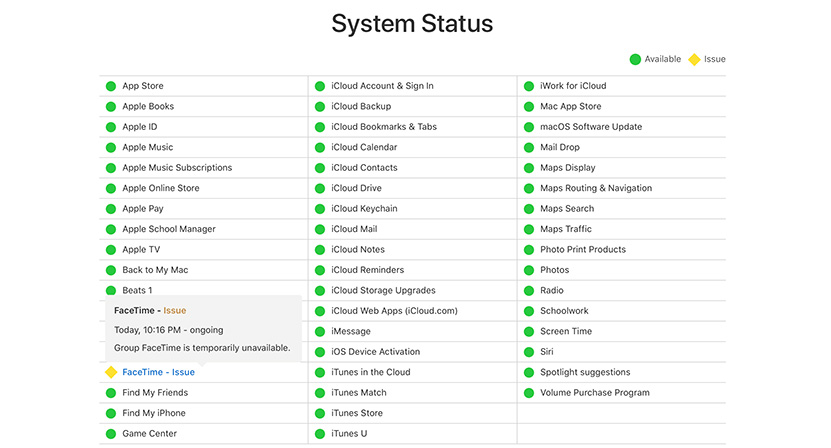This screenshot has width=831, height=448.
Task: Click the orange Issue text in popup
Action: 174,311
